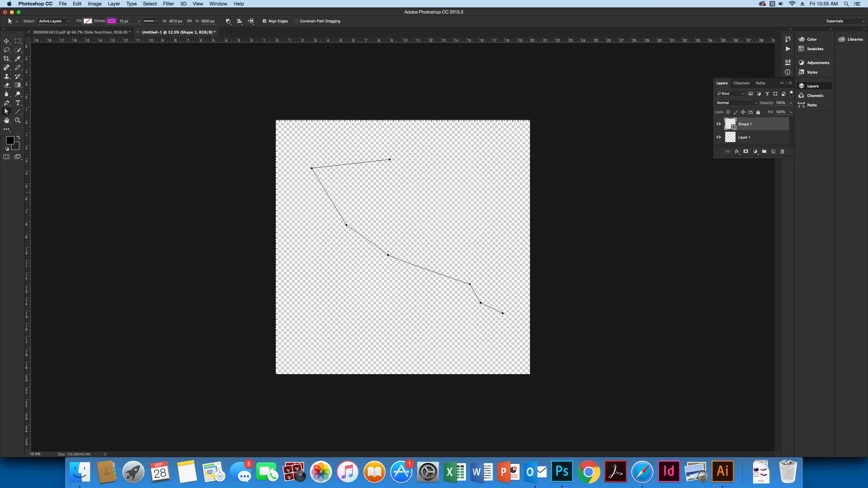Open the Active Layers select dropdown
Viewport: 868px width, 488px height.
pos(54,21)
